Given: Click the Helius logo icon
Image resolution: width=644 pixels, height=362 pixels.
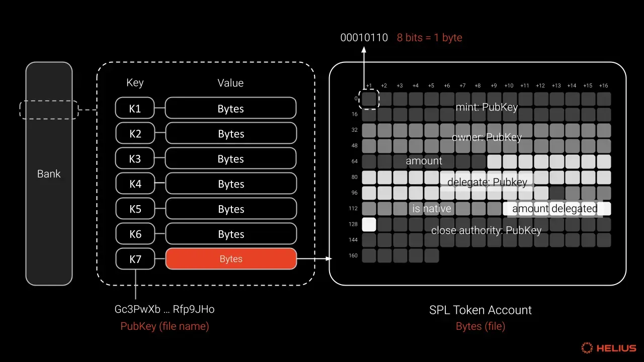Looking at the screenshot, I should pos(587,348).
